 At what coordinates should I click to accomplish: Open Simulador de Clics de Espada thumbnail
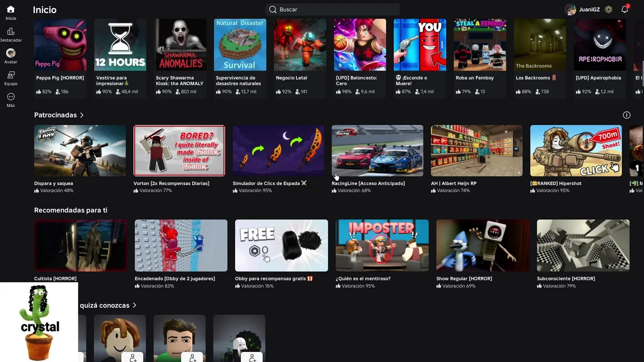278,151
